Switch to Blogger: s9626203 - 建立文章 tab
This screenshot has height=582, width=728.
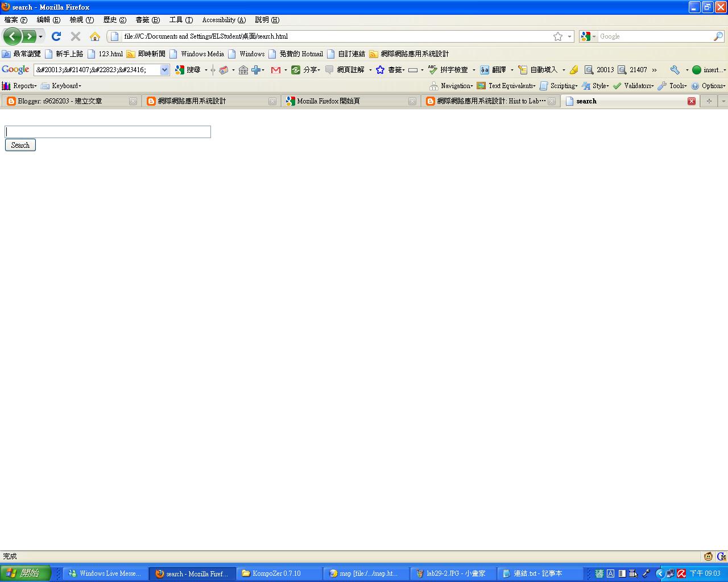click(71, 101)
